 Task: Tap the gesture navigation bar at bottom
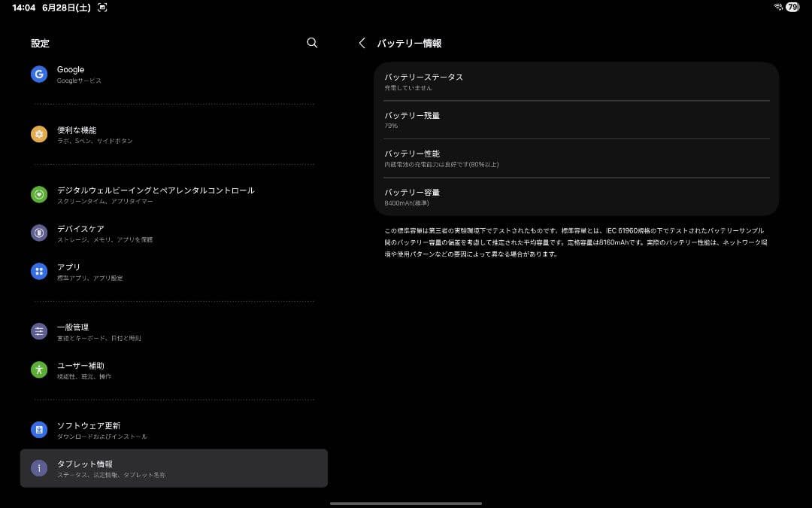coord(406,501)
